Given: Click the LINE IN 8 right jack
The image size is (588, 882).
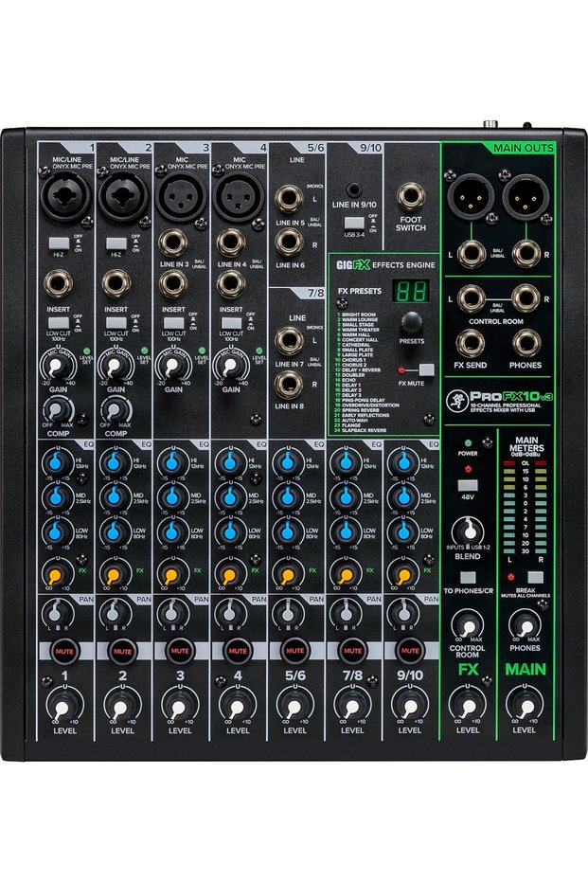Looking at the screenshot, I should tap(289, 385).
